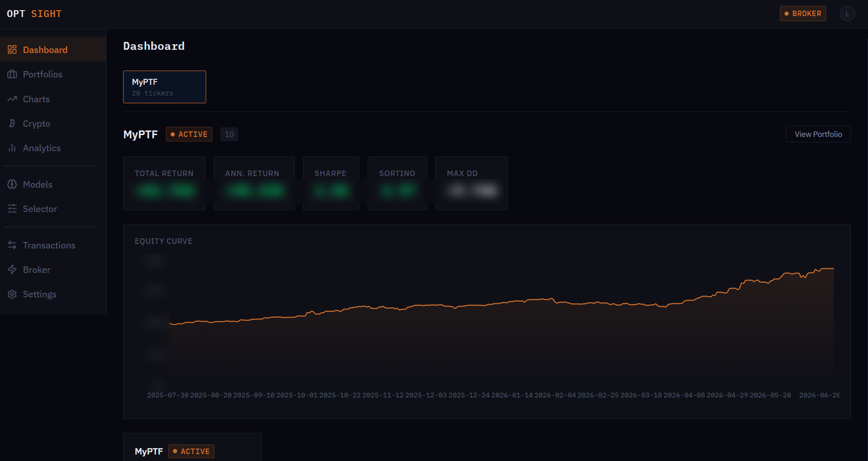Click the Selector sliders icon
Image resolution: width=868 pixels, height=461 pixels.
click(x=12, y=209)
